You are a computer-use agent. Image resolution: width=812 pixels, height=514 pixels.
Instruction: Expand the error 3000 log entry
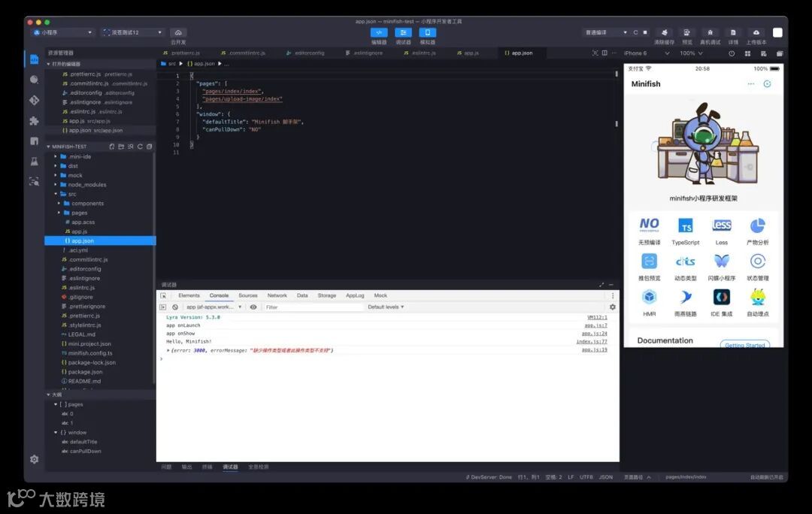[x=168, y=350]
